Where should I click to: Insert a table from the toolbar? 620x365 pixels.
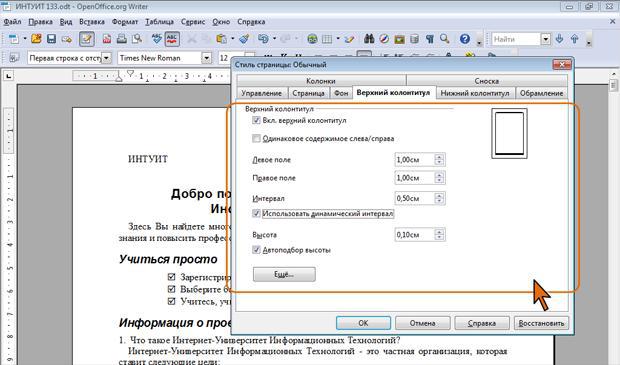(327, 39)
